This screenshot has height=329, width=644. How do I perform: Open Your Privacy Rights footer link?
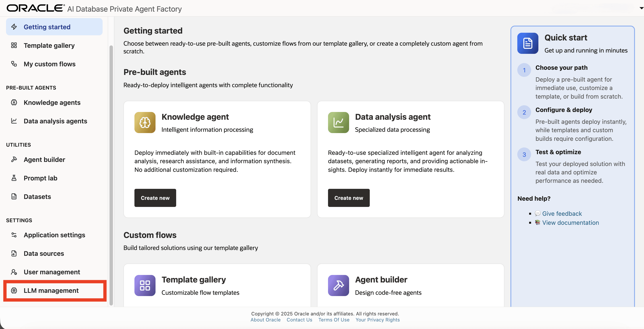point(377,320)
